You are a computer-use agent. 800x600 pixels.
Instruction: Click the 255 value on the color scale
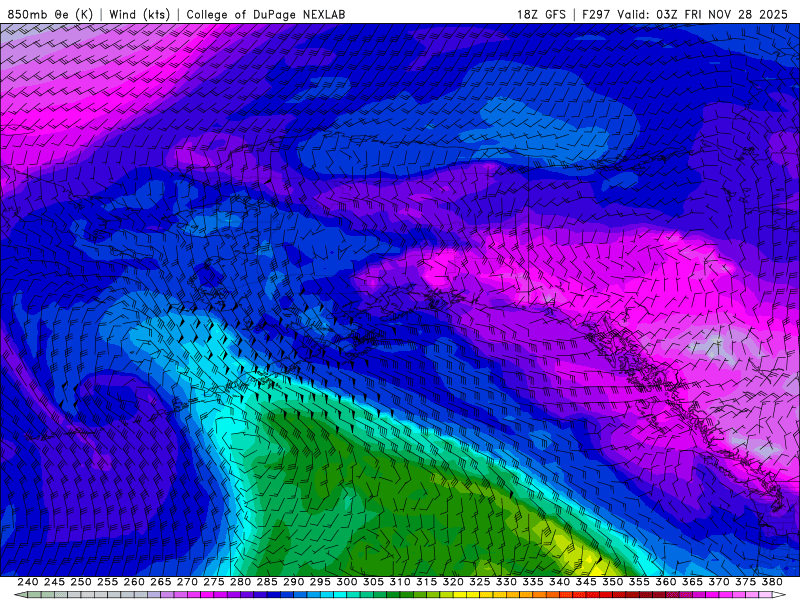click(107, 582)
